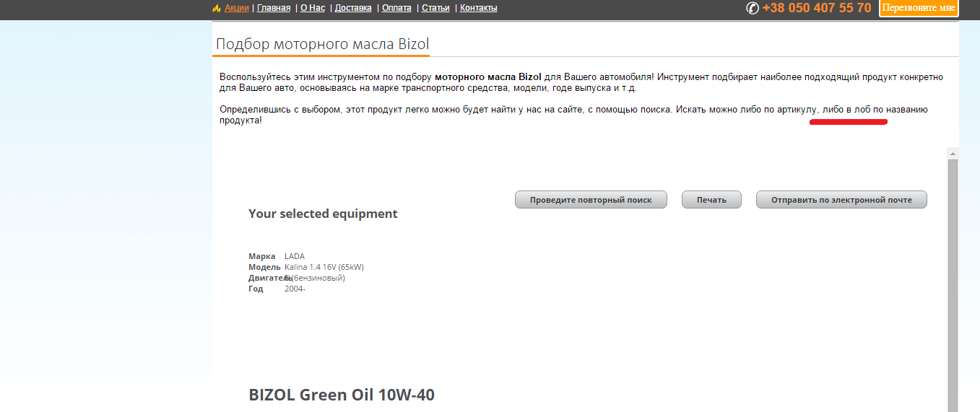Screen dimensions: 980x412
Task: Click the scrollbar up arrow
Action: [953, 154]
